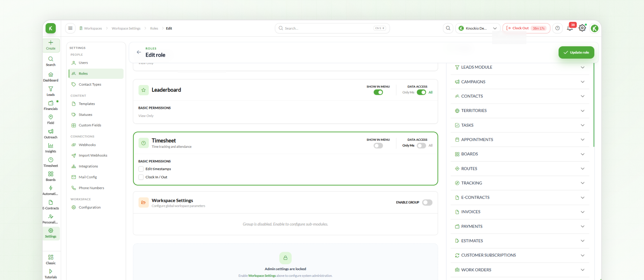The image size is (644, 280).
Task: Open Timesheet clock icon in left sidebar
Action: [x=51, y=160]
